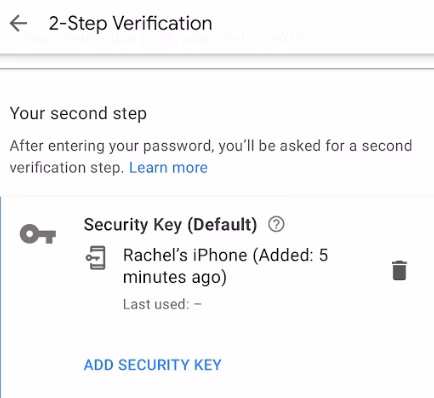Click the Security Key (Default) heading
Viewport: 434px width, 398px height.
170,225
